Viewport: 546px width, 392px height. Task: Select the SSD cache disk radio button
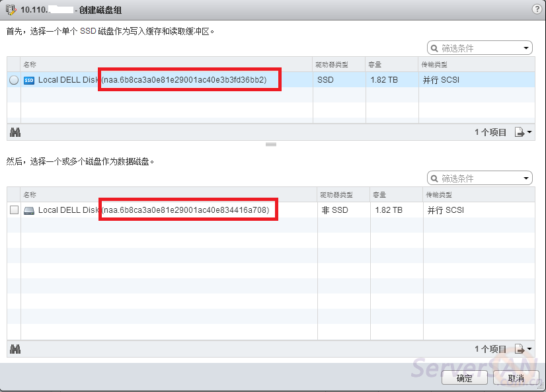tap(14, 80)
